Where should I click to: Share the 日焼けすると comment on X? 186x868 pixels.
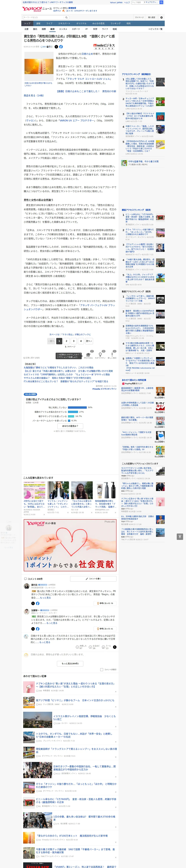coord(115,647)
